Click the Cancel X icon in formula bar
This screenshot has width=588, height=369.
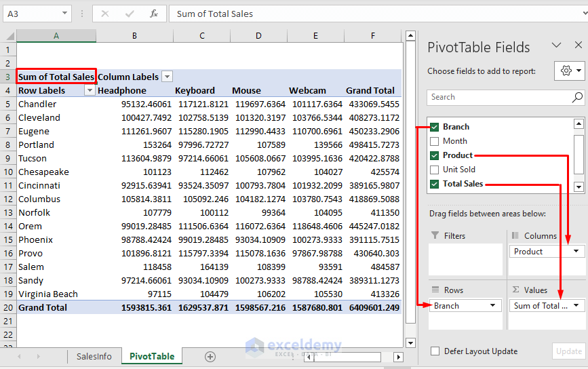[106, 14]
